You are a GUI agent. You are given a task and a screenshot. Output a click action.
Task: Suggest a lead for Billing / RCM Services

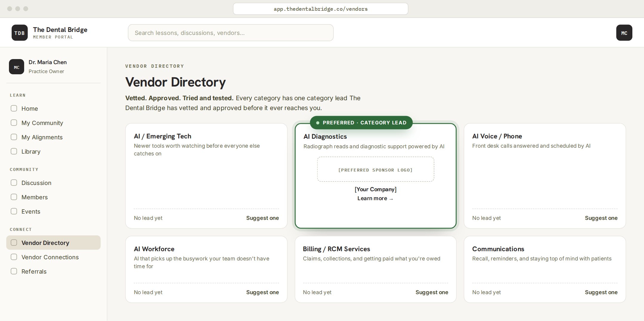pos(432,292)
